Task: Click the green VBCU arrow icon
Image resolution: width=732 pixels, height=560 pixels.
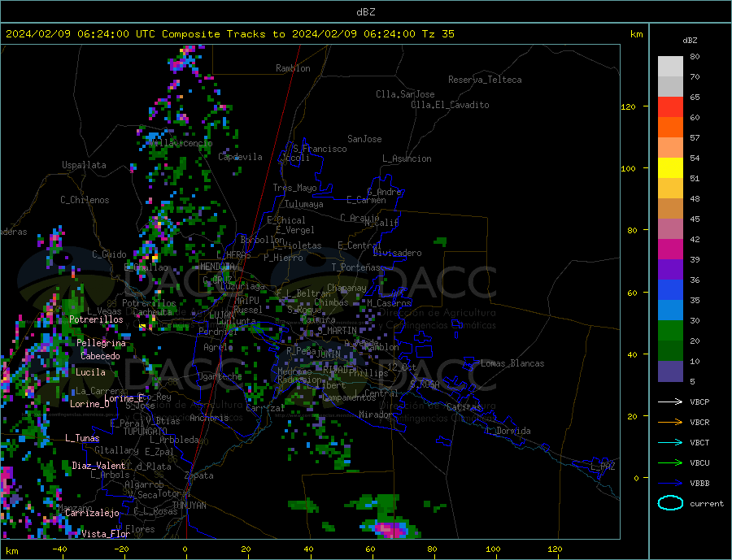Action: point(670,463)
